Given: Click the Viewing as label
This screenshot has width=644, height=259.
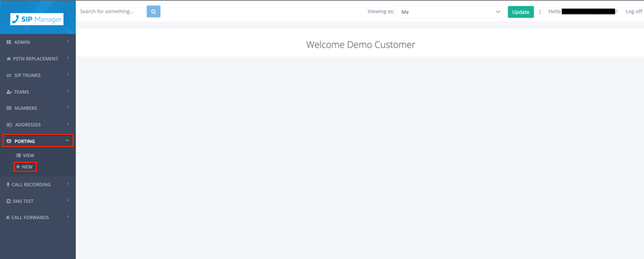Looking at the screenshot, I should point(381,12).
